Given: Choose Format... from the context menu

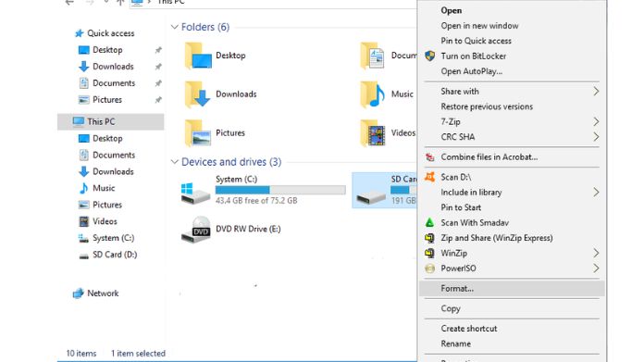Looking at the screenshot, I should pyautogui.click(x=512, y=289).
